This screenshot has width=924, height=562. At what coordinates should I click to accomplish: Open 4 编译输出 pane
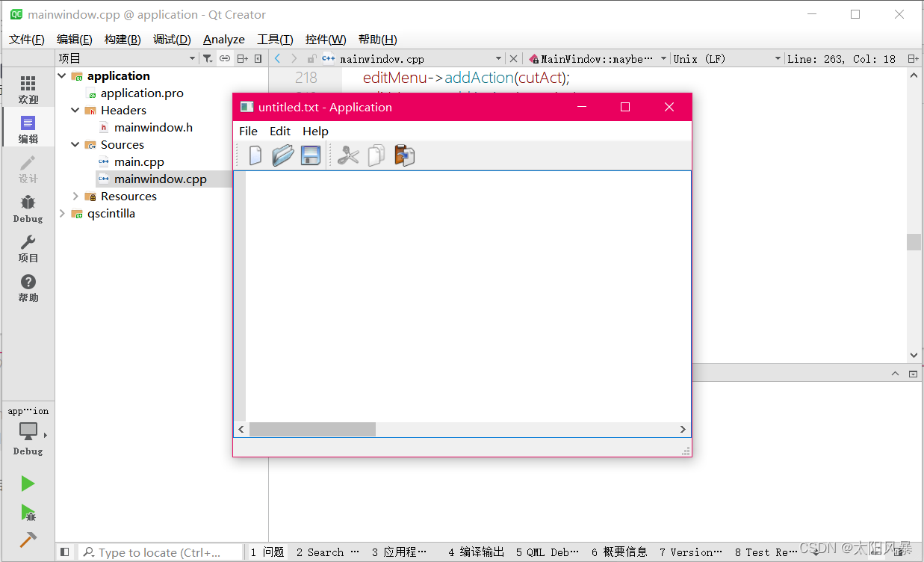pyautogui.click(x=477, y=552)
